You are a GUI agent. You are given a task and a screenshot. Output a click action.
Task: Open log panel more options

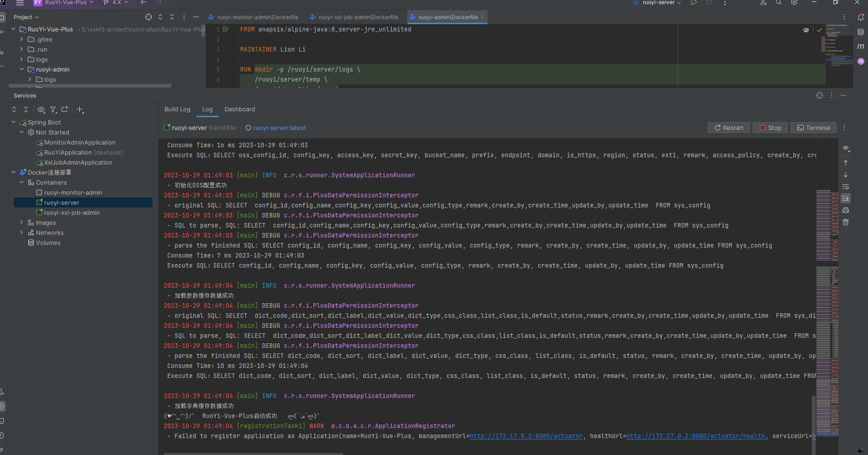click(x=844, y=128)
